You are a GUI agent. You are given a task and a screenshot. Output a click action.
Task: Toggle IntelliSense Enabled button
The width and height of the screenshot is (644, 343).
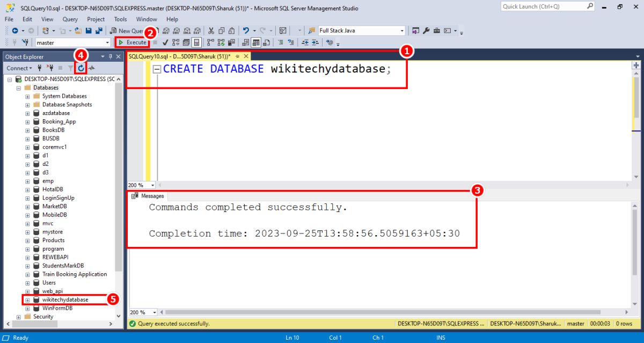click(196, 42)
